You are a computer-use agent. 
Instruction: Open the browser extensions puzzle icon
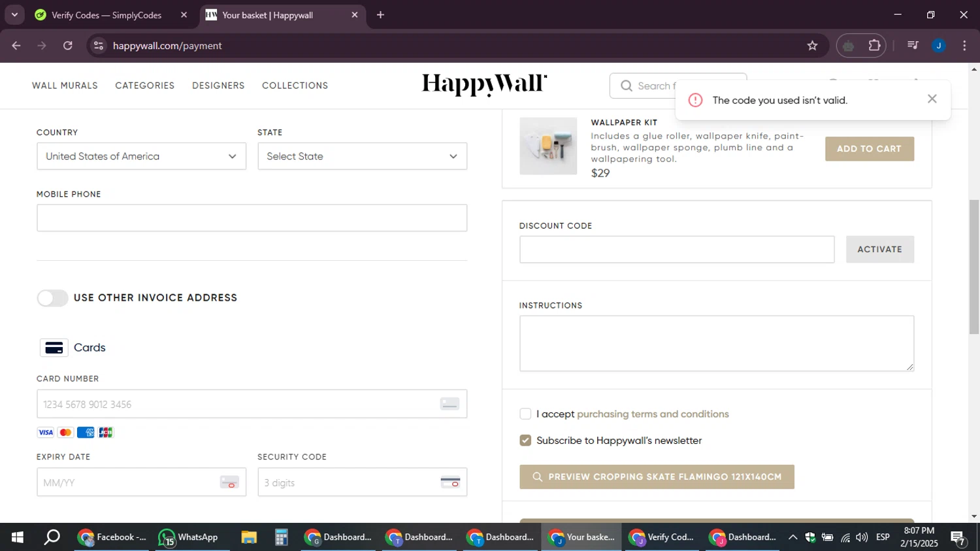tap(874, 46)
